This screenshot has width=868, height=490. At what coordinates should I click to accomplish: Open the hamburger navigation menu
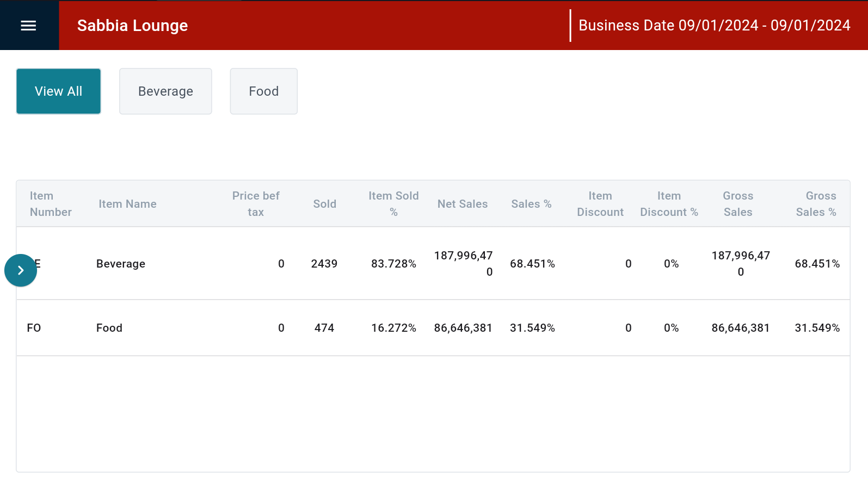28,26
